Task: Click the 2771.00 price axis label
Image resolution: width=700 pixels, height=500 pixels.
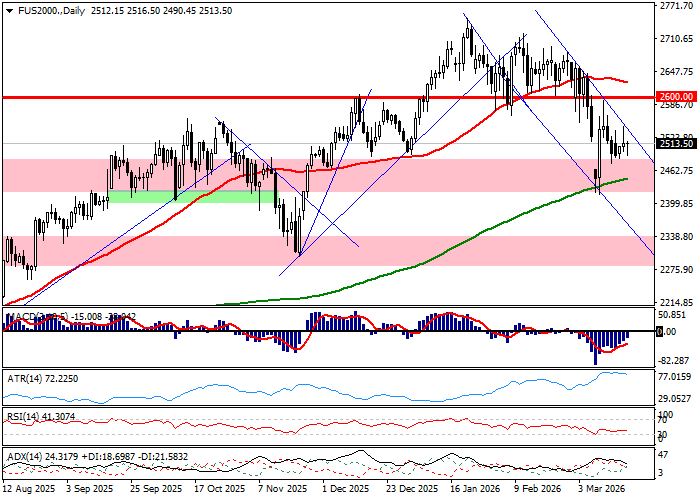Action: (677, 6)
